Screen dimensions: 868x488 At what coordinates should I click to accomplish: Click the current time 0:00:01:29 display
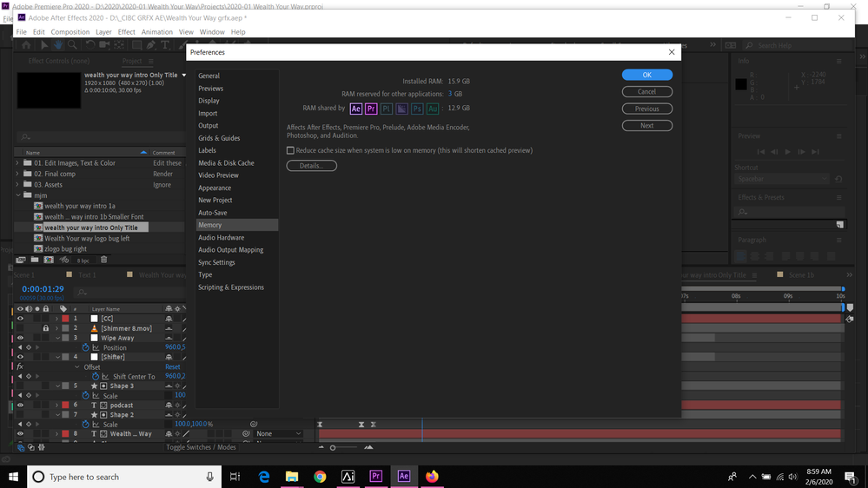tap(43, 289)
